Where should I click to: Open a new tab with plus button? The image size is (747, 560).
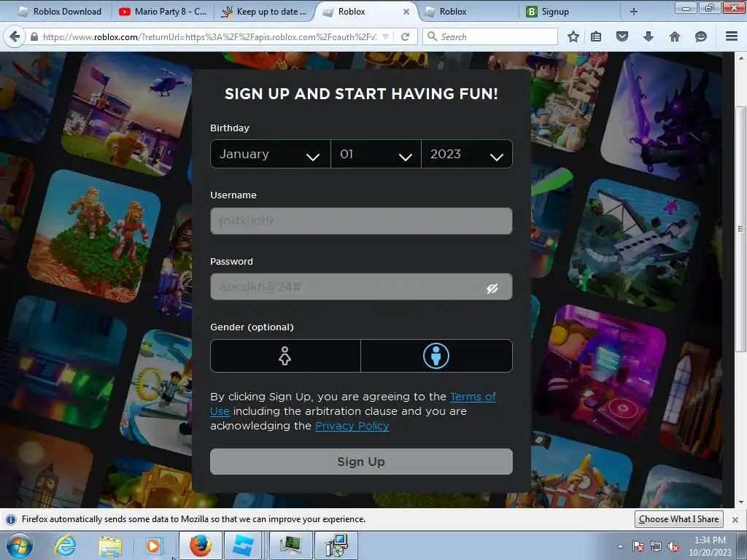click(x=634, y=12)
